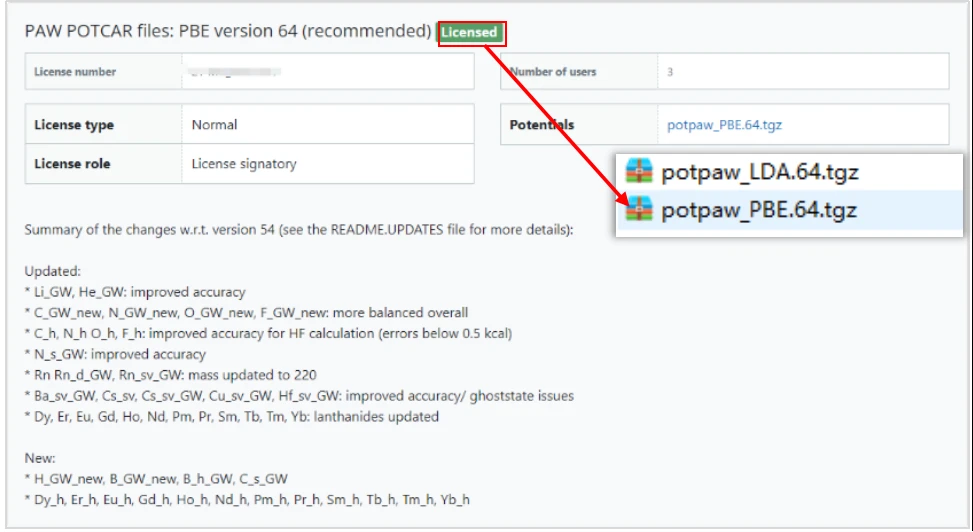Screen dimensions: 973x532
Task: Click the green Licensed badge
Action: (x=470, y=33)
